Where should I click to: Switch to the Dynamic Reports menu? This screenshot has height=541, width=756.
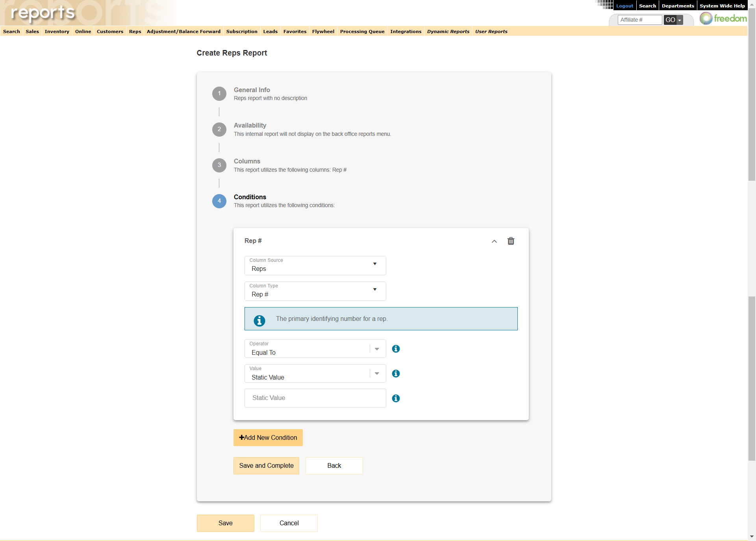coord(448,31)
